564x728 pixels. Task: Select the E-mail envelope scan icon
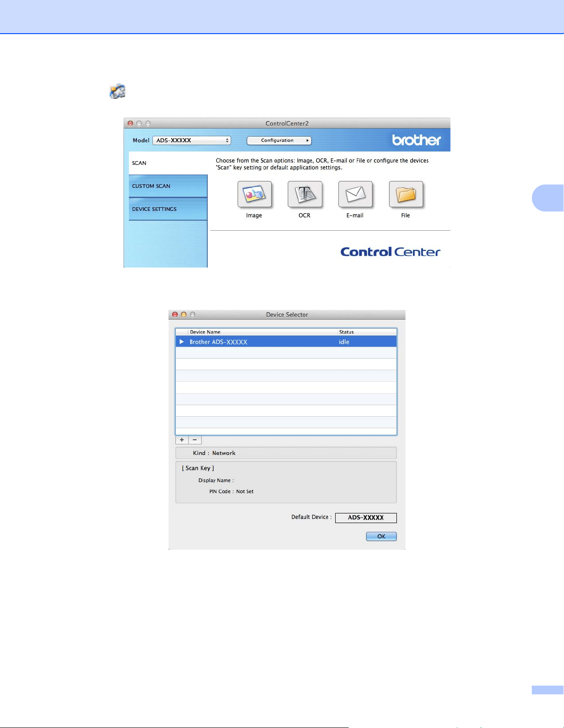coord(355,194)
